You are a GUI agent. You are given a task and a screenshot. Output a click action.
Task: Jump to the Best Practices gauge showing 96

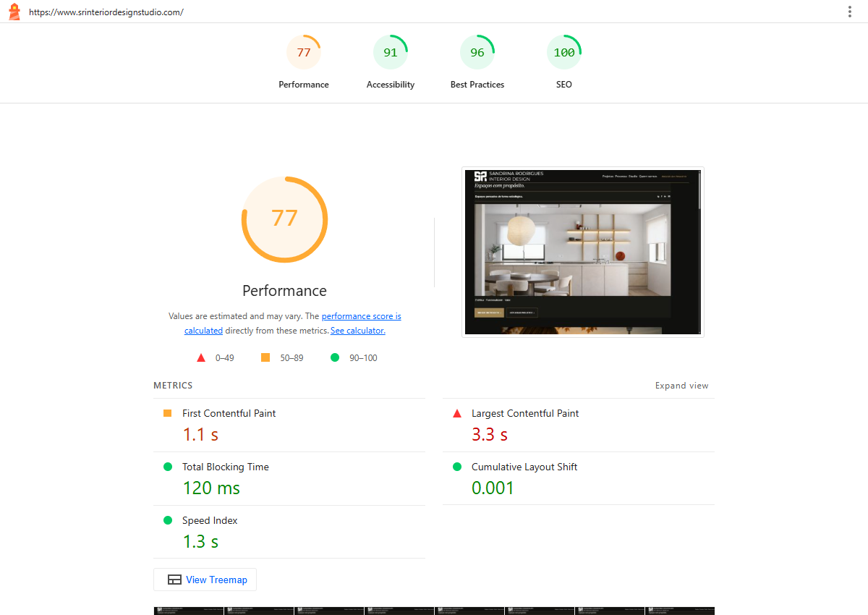point(477,62)
